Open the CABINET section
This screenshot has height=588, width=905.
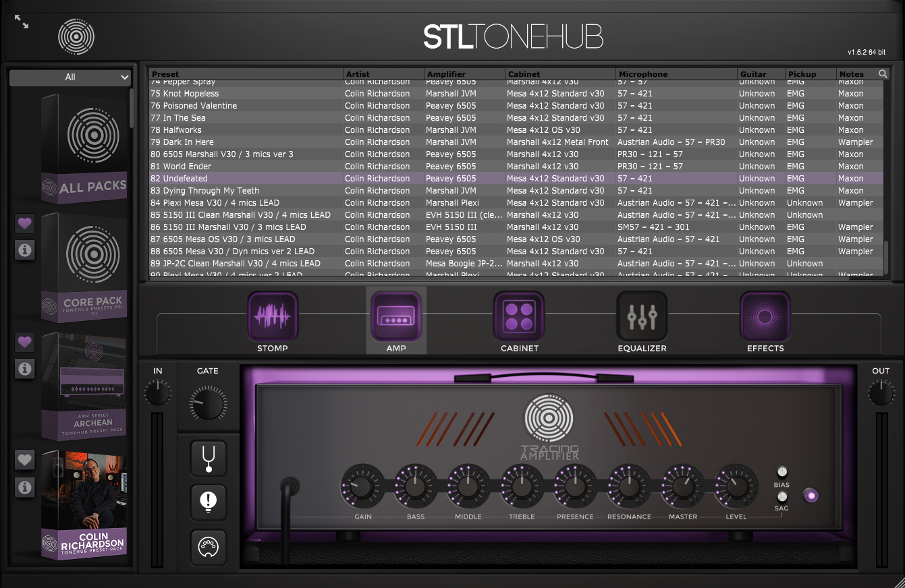click(519, 316)
